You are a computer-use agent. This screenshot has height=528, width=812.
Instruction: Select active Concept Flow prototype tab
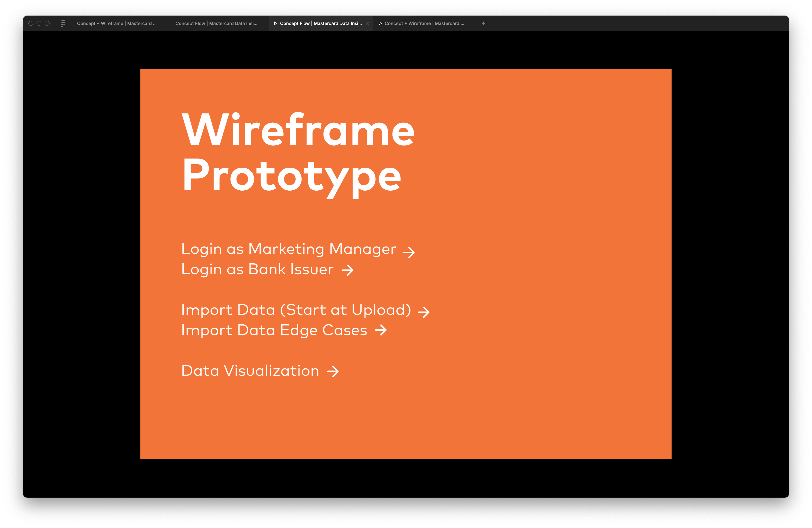click(321, 23)
